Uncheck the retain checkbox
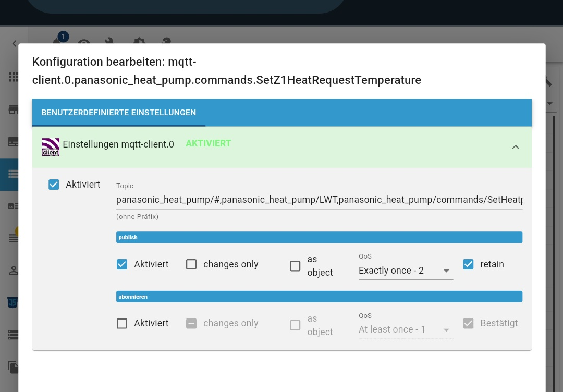Viewport: 563px width, 392px height. click(x=468, y=264)
